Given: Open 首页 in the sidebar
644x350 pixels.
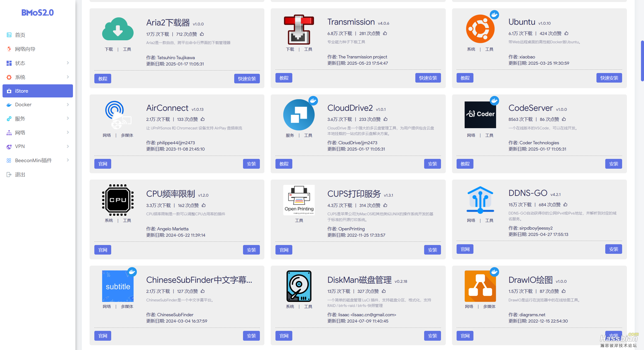Looking at the screenshot, I should (x=38, y=35).
